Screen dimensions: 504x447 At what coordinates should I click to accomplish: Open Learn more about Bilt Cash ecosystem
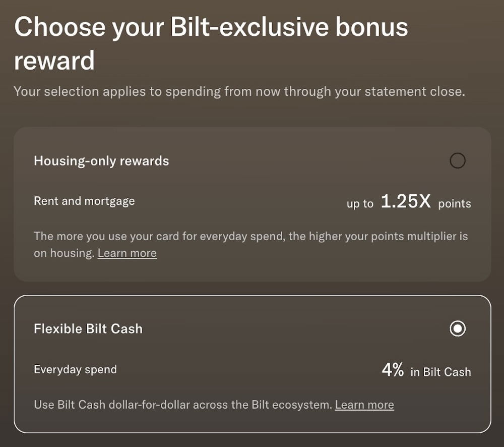coord(364,405)
